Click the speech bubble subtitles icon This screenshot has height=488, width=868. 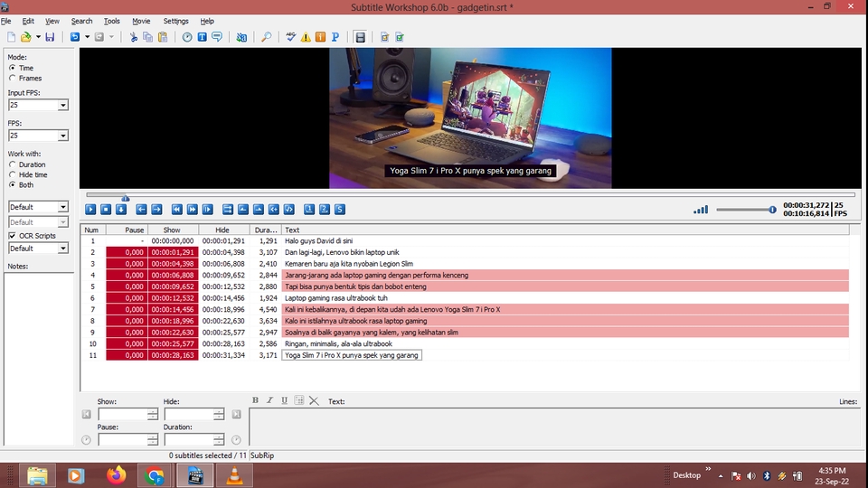(x=217, y=37)
